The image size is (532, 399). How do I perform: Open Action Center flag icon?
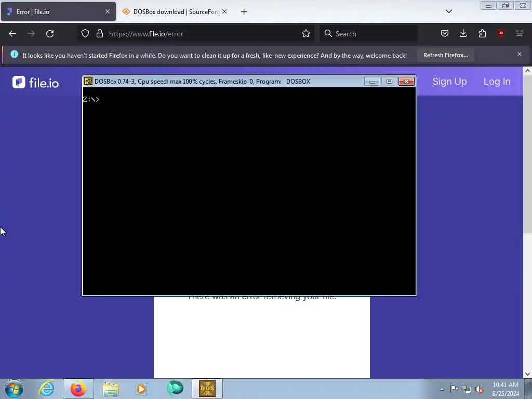[454, 389]
